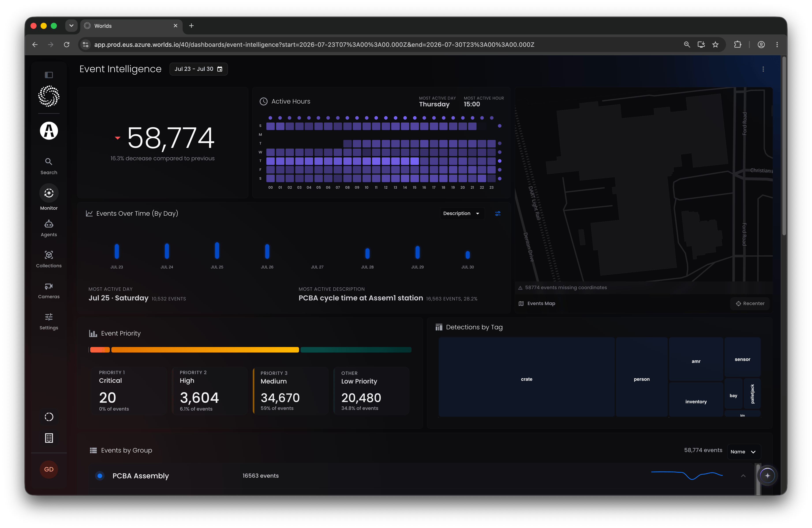The height and width of the screenshot is (528, 812).
Task: Click the JUL 23 bar in chart
Action: [117, 251]
